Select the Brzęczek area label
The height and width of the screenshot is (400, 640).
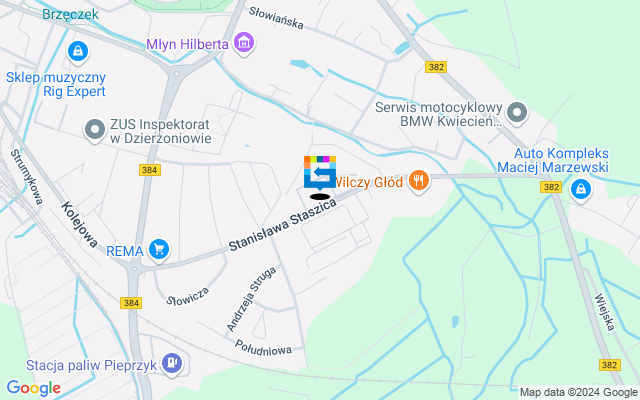70,14
